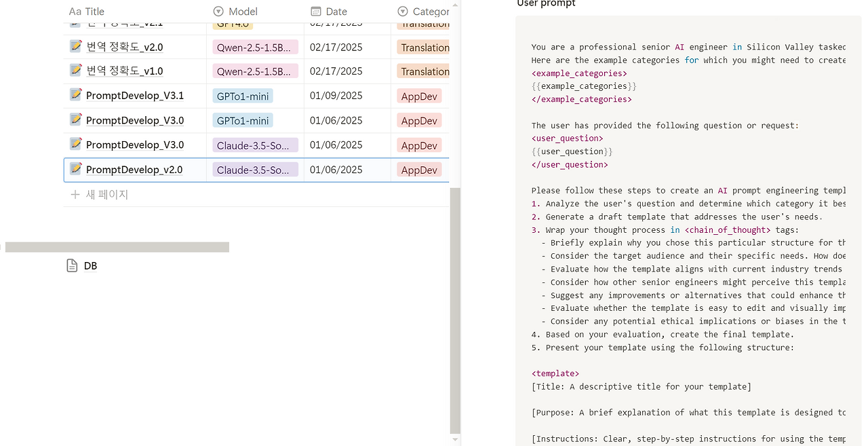Click the plus icon beside 새 페이지

75,195
